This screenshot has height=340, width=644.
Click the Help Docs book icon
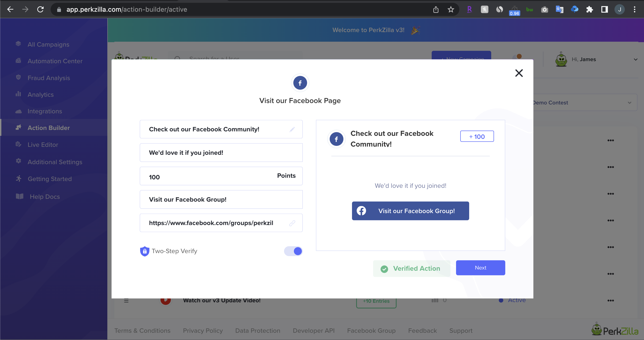(19, 196)
